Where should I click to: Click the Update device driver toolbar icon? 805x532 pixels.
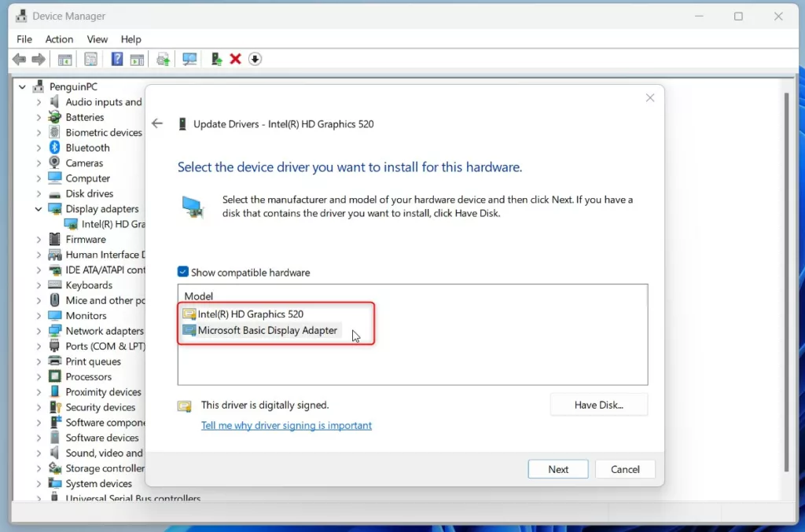point(216,60)
